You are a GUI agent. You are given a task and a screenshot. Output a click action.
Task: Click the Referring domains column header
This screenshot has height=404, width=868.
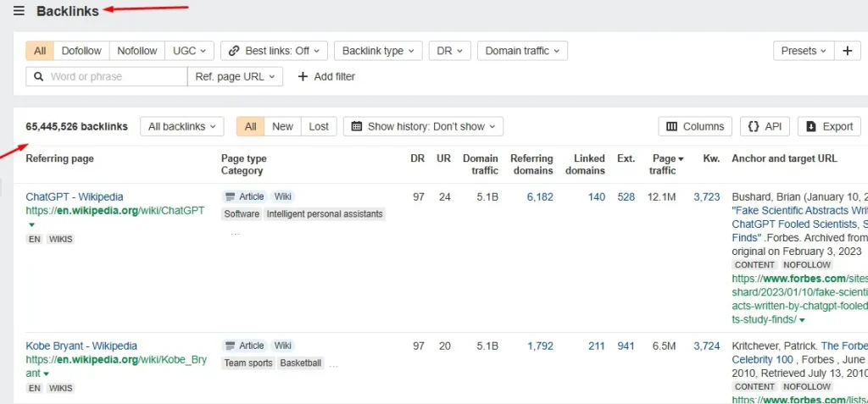[531, 164]
